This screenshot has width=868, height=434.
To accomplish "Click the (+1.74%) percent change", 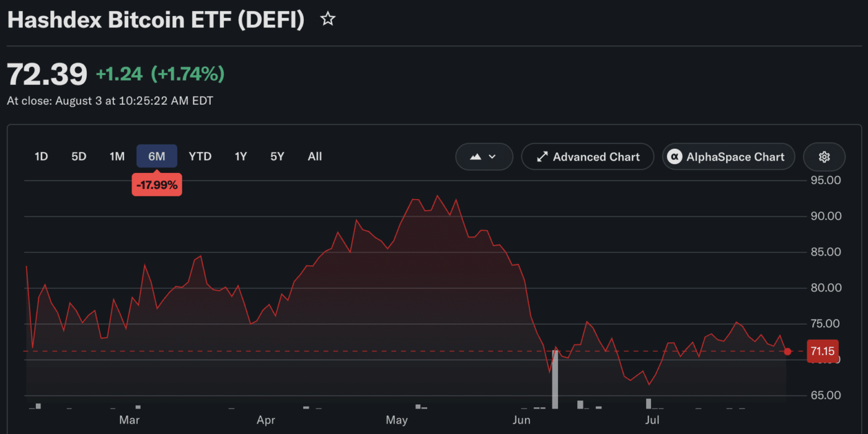I will tap(187, 74).
